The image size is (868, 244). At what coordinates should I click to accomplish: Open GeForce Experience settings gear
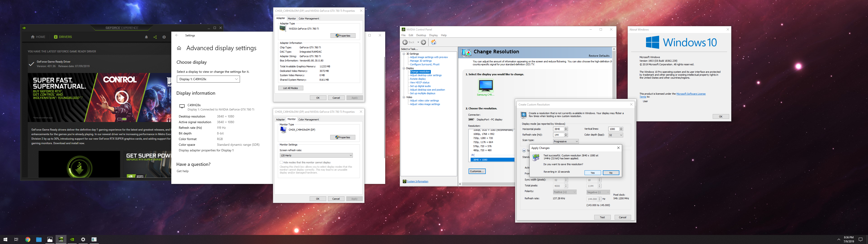click(164, 37)
